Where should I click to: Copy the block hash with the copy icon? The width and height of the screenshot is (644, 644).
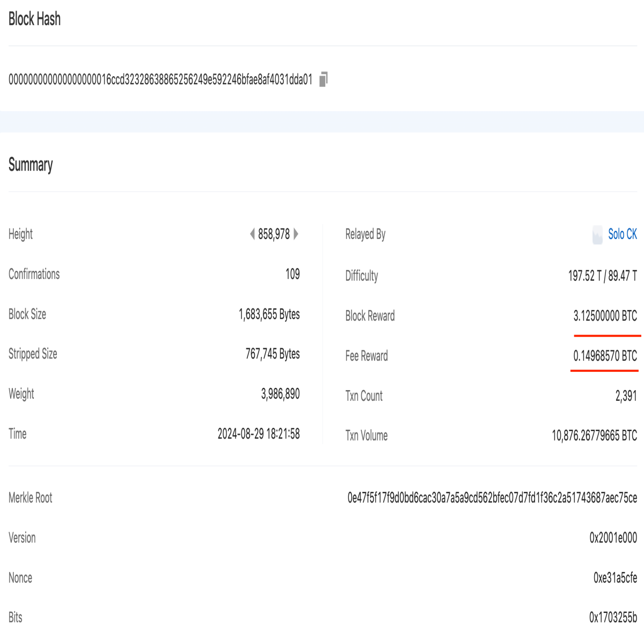(x=323, y=79)
